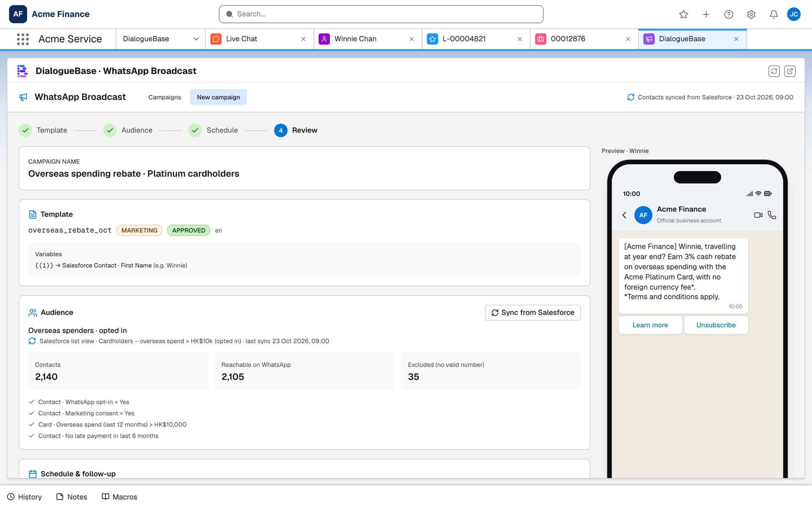812x508 pixels.
Task: Open the help question mark icon
Action: tap(729, 14)
